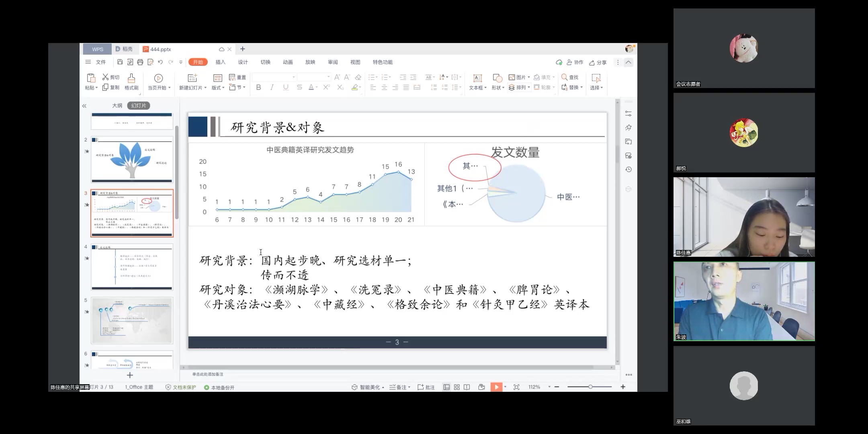Collapse the ribbon with the chevron
This screenshot has width=868, height=434.
[x=628, y=62]
